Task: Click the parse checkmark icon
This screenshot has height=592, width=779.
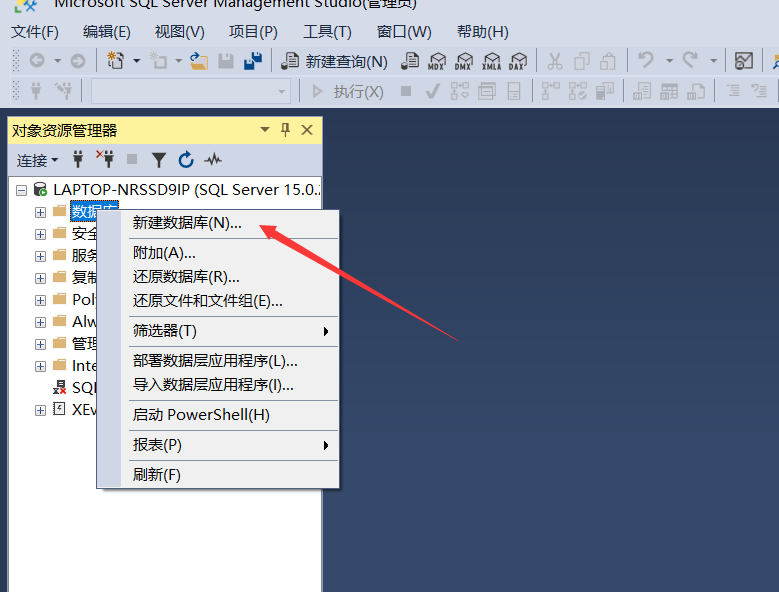Action: (x=433, y=91)
